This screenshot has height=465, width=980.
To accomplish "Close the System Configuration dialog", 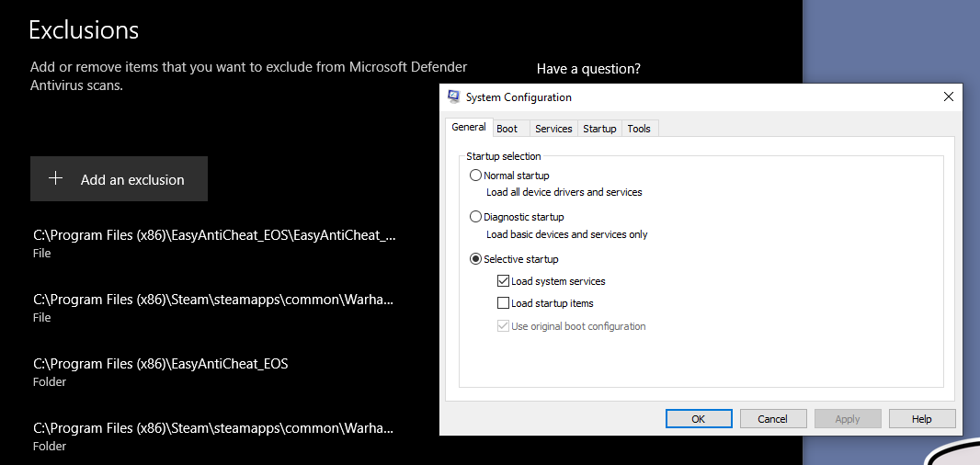I will point(949,96).
